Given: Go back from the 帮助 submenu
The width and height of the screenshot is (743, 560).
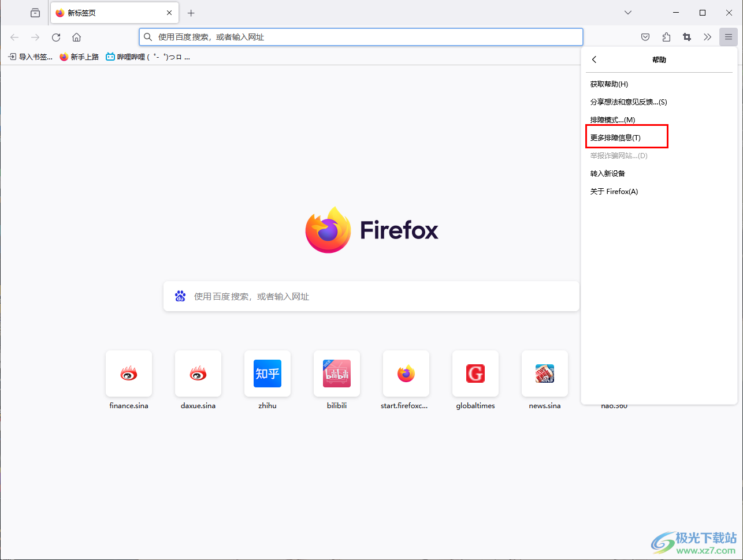Looking at the screenshot, I should [x=594, y=59].
